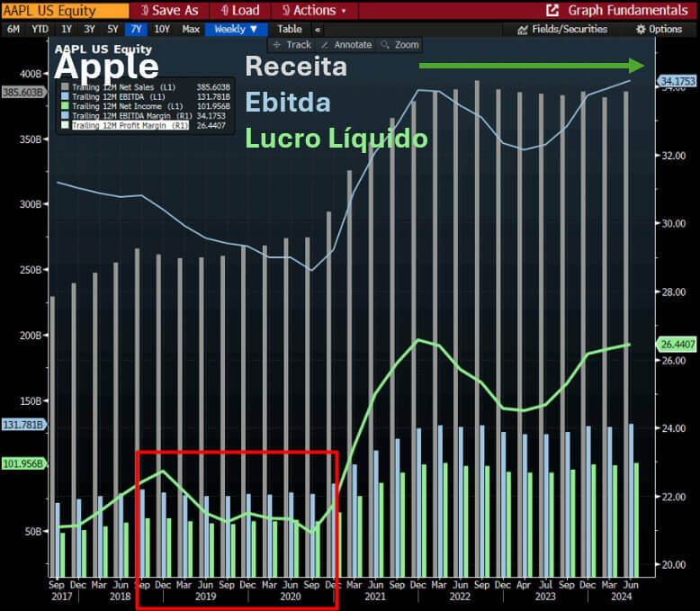Viewport: 700px width, 611px height.
Task: Click the Track crosshair icon
Action: point(277,45)
